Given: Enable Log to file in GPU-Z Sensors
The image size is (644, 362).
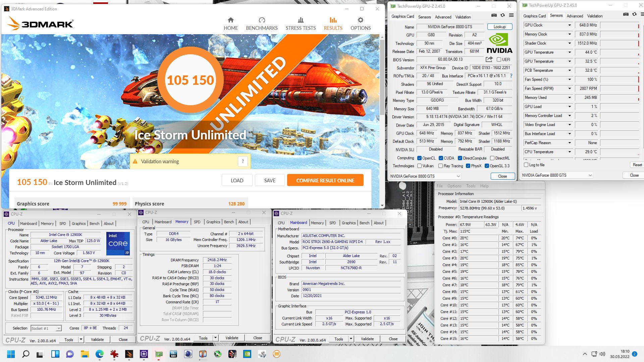Looking at the screenshot, I should pyautogui.click(x=526, y=165).
